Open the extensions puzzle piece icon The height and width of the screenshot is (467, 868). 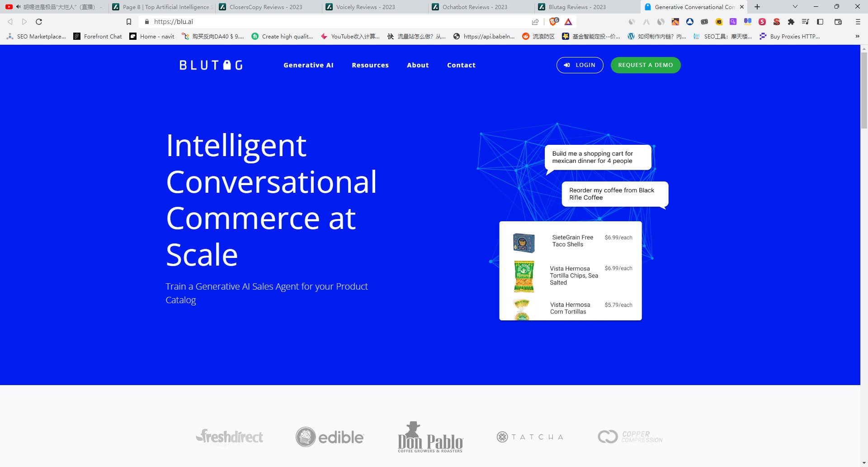791,22
